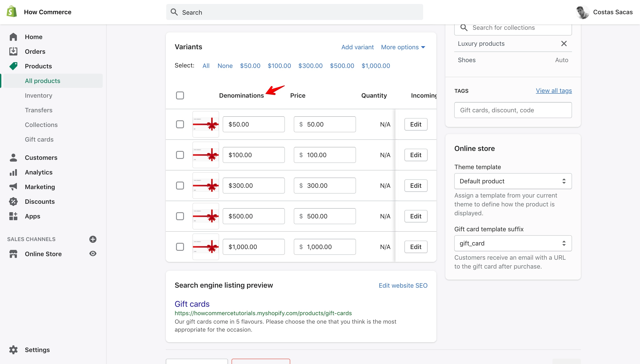Select the $500.00 variant checkbox
The image size is (640, 364).
click(180, 216)
